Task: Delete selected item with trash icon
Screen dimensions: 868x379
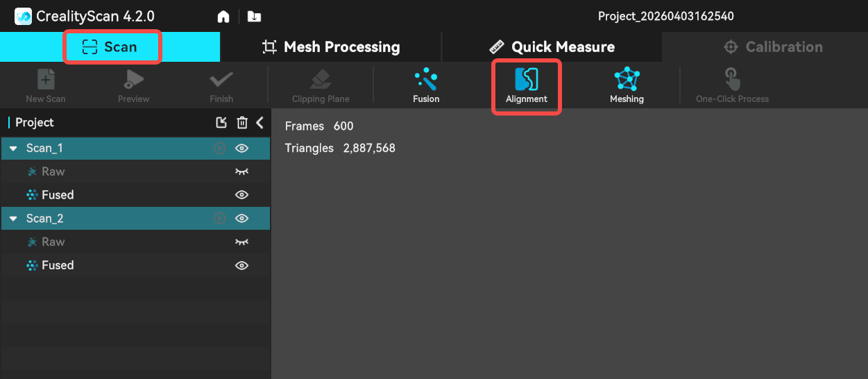Action: [241, 123]
